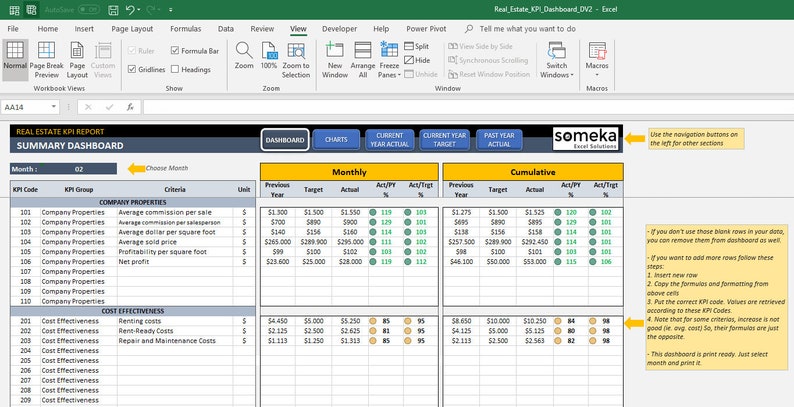Uncheck the Formula Bar checkbox
The height and width of the screenshot is (407, 794).
pyautogui.click(x=175, y=51)
